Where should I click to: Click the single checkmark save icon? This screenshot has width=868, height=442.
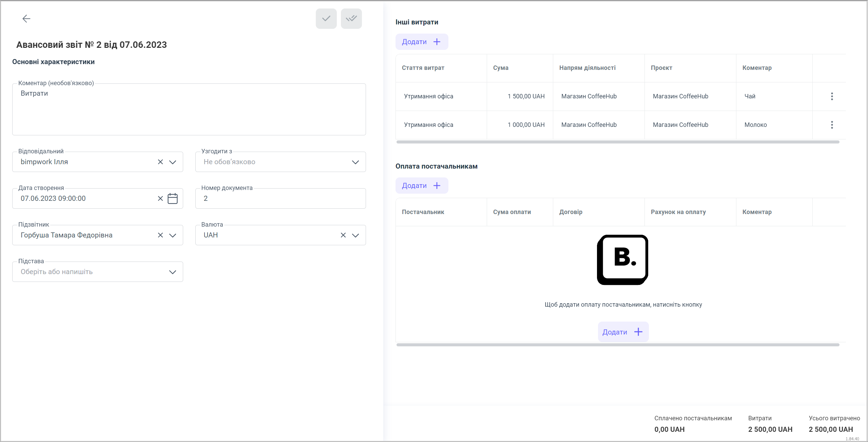326,19
